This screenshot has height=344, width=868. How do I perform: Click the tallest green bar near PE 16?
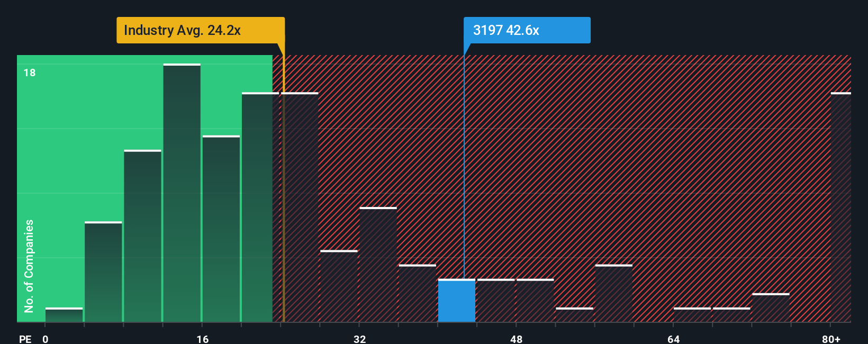point(182,193)
